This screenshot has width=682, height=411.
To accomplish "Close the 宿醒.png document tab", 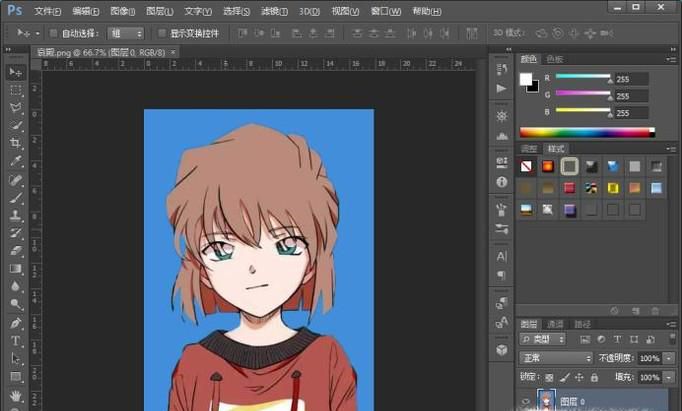I will pos(173,52).
